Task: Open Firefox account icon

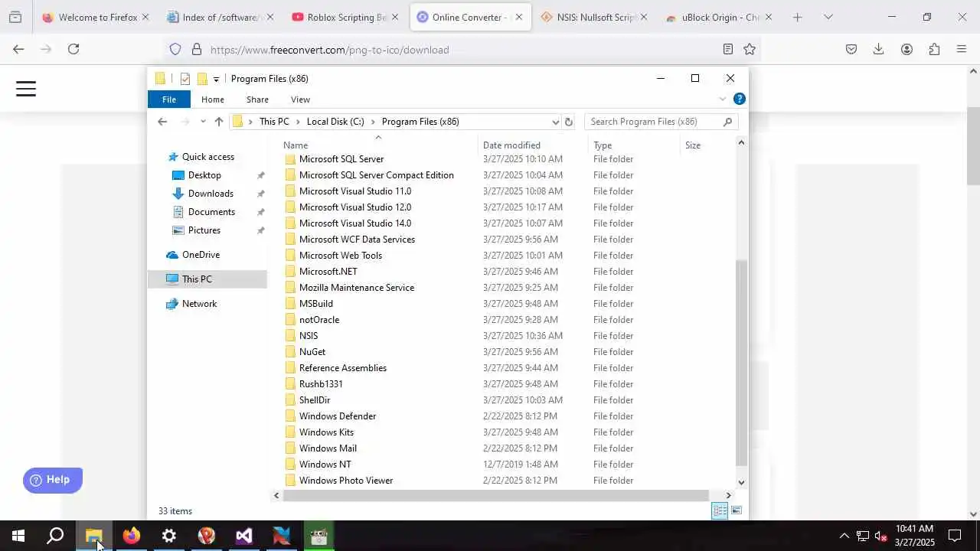Action: (906, 49)
